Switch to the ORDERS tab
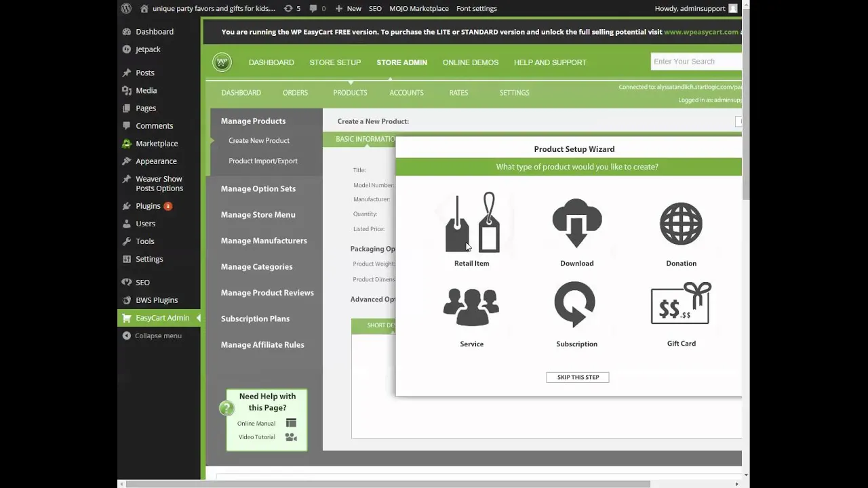868x488 pixels. (295, 93)
